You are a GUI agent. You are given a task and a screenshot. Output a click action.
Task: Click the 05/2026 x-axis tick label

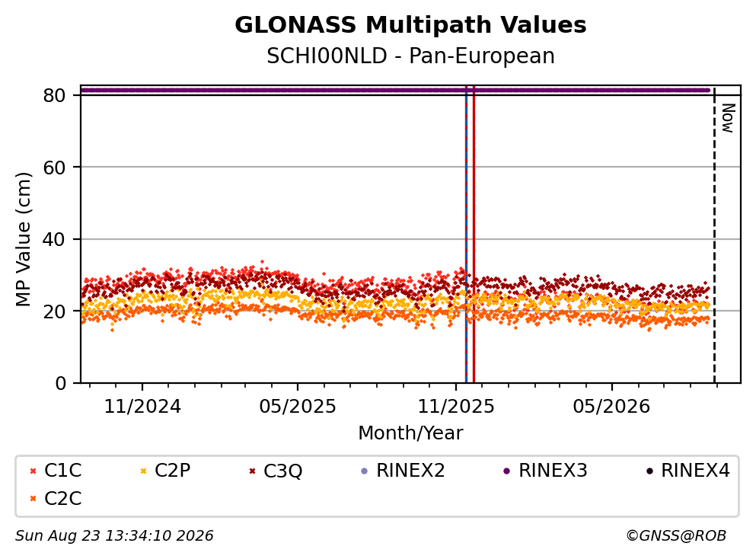(611, 407)
